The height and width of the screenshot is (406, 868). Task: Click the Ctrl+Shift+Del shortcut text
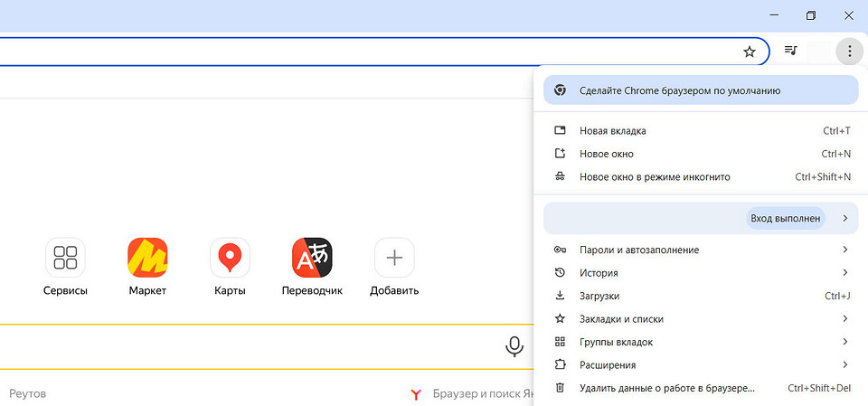tap(819, 388)
